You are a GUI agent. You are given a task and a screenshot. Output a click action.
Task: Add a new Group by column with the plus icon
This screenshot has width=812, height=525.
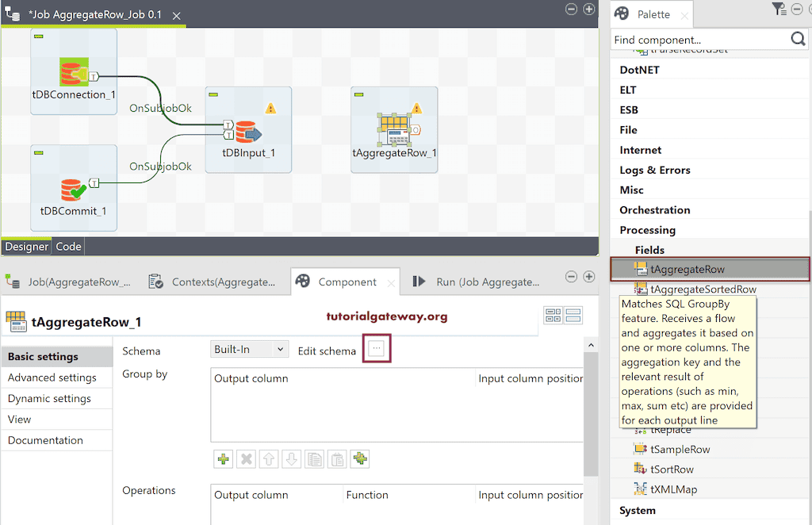pos(223,458)
